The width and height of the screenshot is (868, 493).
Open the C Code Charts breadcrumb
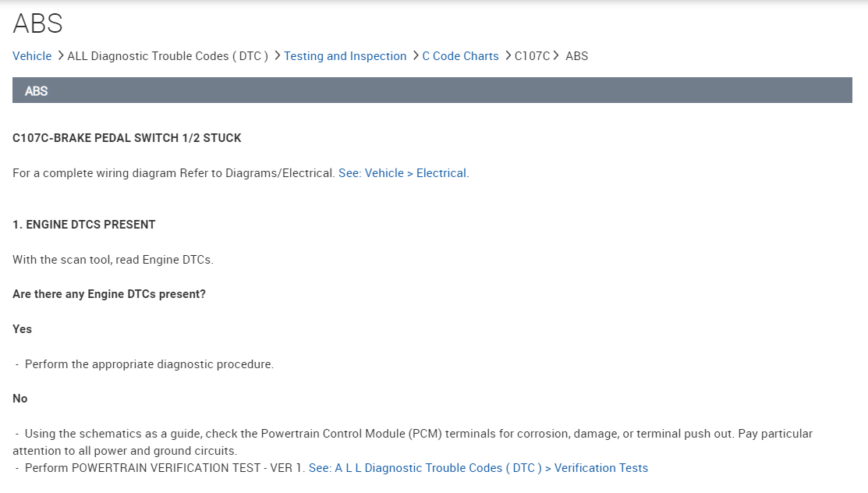[460, 56]
